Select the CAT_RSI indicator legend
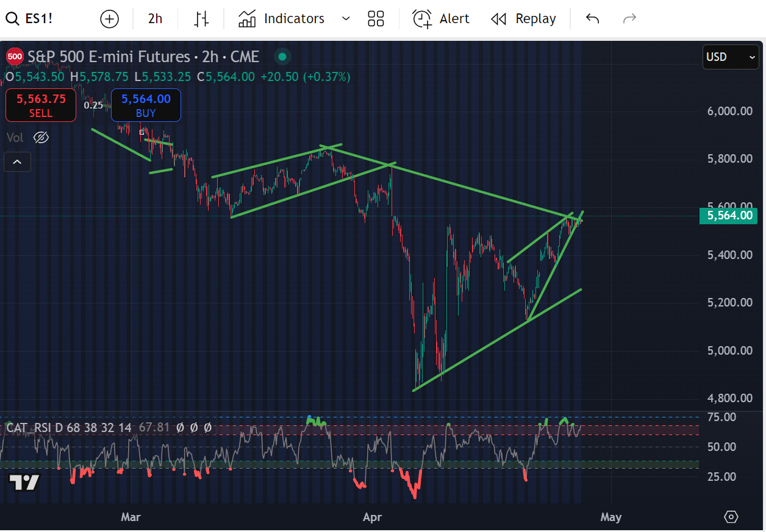Screen dimensions: 766x532 coord(68,428)
